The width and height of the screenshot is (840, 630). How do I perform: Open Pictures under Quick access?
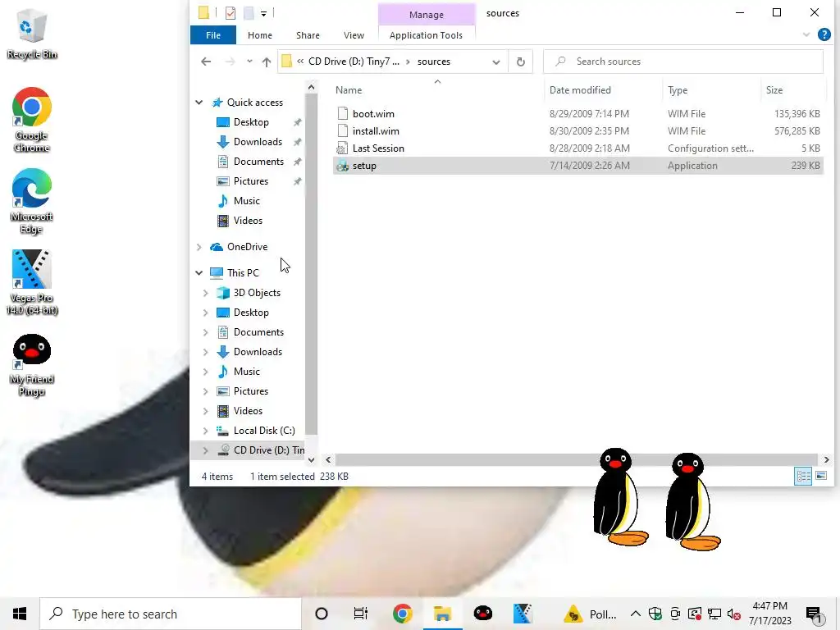[251, 181]
